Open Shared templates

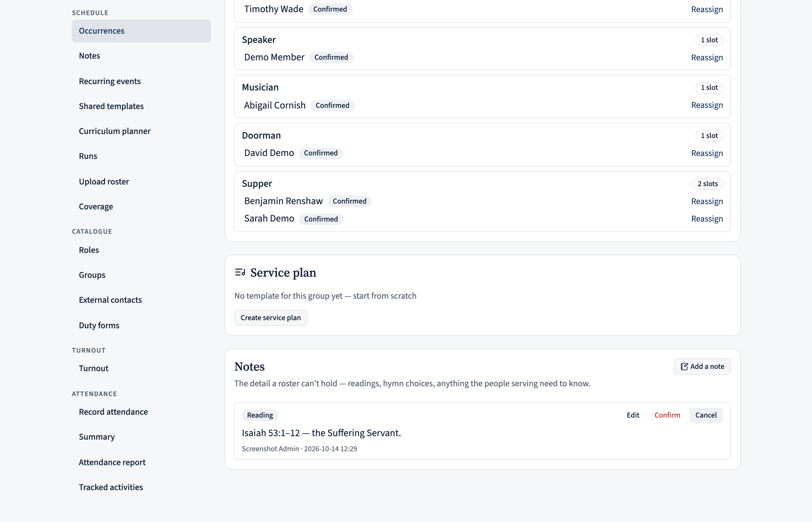[x=141, y=106]
